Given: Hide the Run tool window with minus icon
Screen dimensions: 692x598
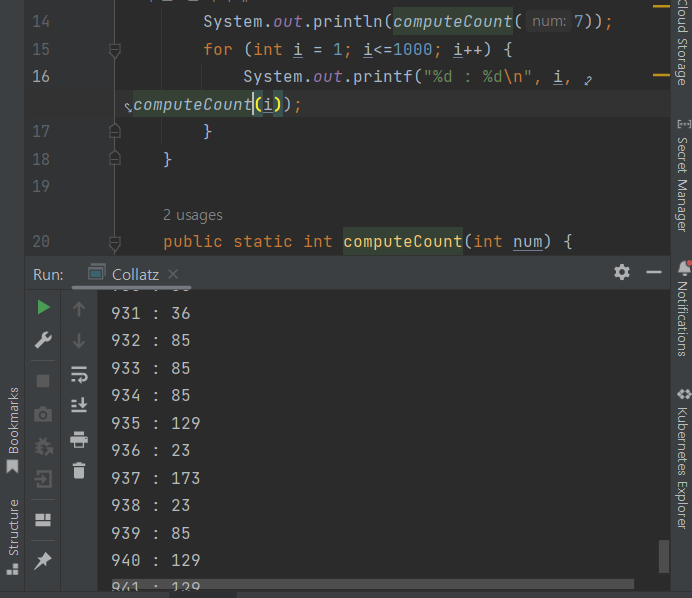Looking at the screenshot, I should tap(654, 272).
